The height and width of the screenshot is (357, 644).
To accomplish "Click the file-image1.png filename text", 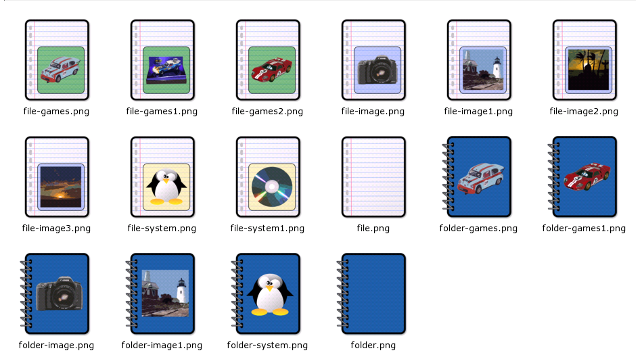I will [x=478, y=112].
